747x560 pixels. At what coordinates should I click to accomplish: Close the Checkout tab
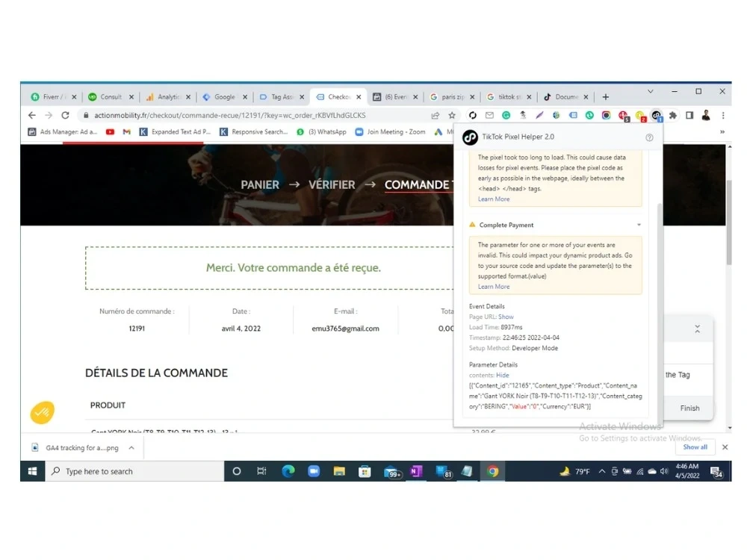click(359, 96)
